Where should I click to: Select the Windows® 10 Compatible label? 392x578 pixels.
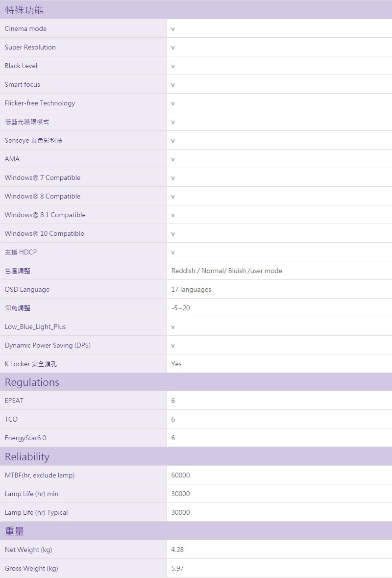pyautogui.click(x=44, y=233)
